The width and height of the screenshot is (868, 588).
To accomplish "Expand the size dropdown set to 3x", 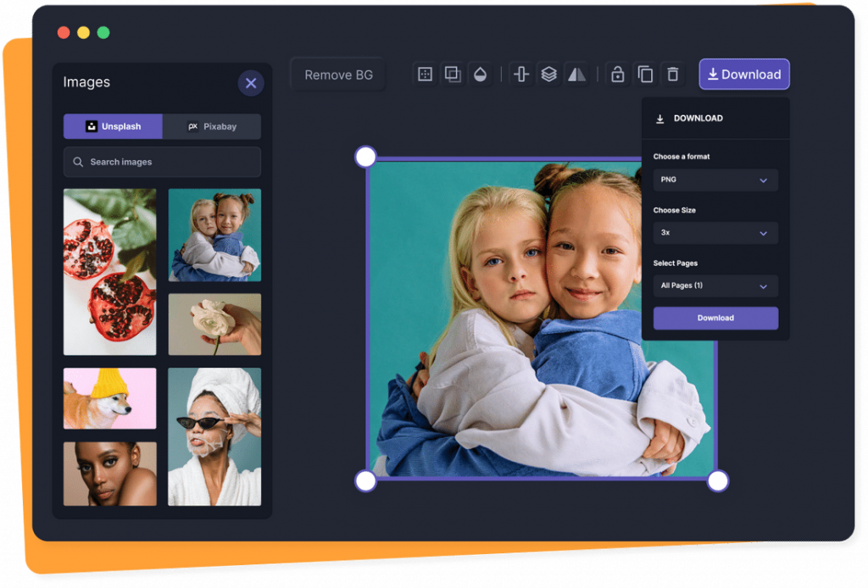I will (715, 232).
